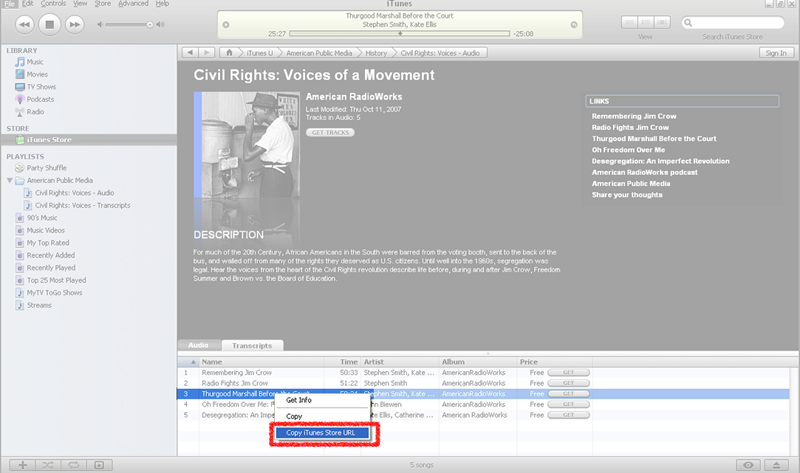Go to the iTunes Store home
Screen dimensions: 800x473
pyautogui.click(x=229, y=53)
